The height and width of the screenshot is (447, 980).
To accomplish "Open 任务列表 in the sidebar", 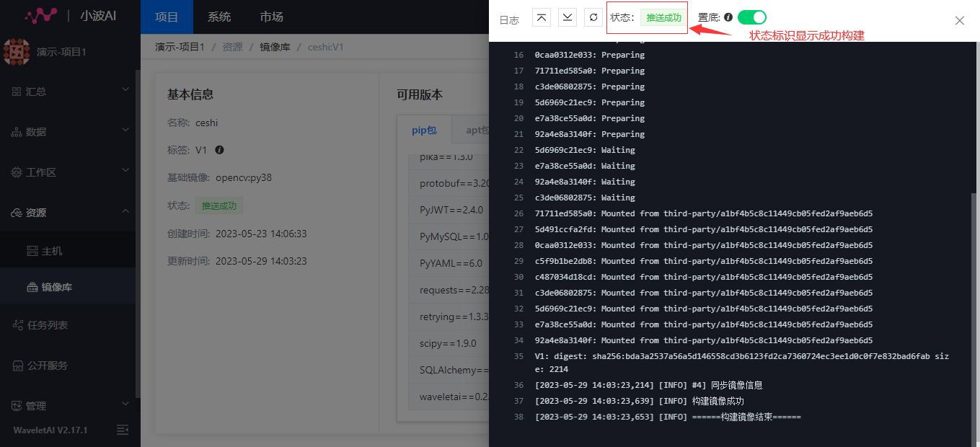I will point(68,325).
